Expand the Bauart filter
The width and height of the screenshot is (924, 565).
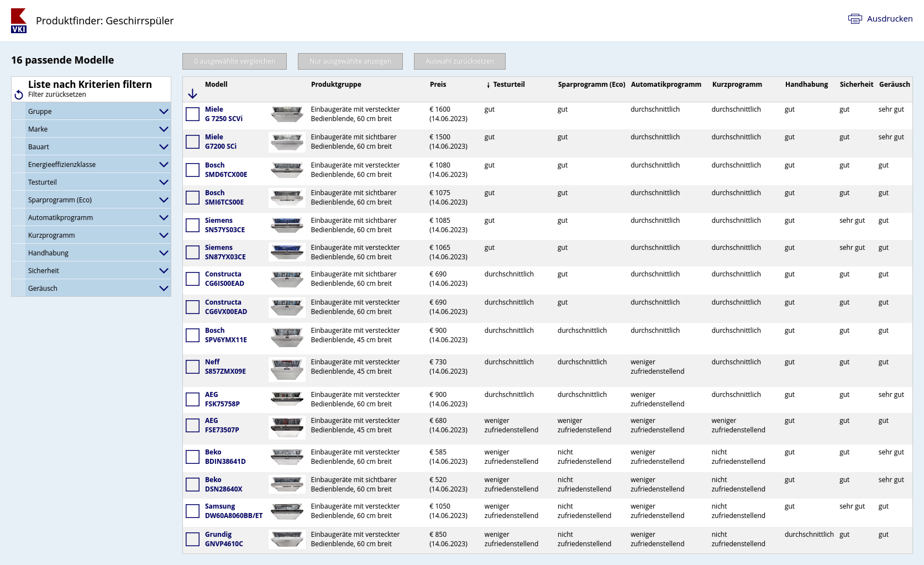click(91, 147)
